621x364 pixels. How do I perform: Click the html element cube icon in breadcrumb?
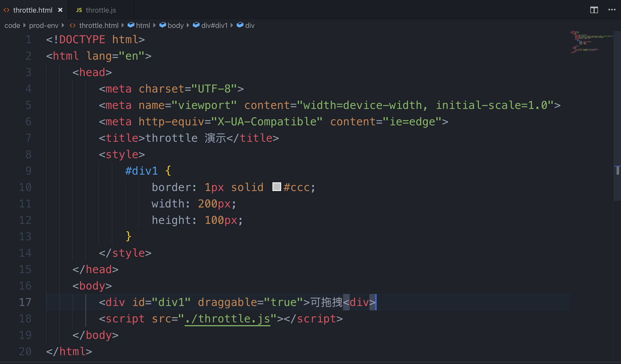click(131, 25)
